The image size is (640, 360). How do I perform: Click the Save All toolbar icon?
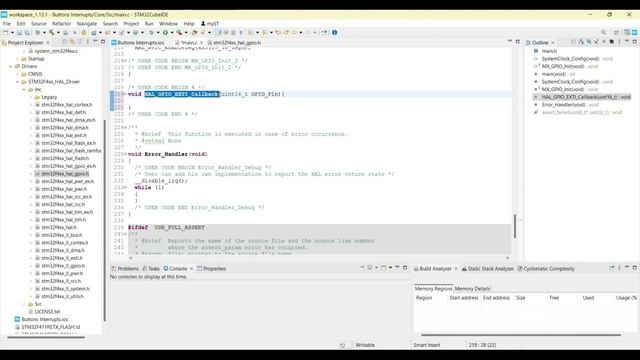pos(27,33)
